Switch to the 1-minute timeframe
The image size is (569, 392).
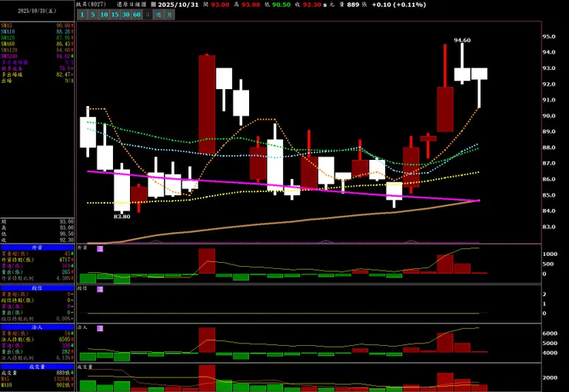click(x=82, y=15)
